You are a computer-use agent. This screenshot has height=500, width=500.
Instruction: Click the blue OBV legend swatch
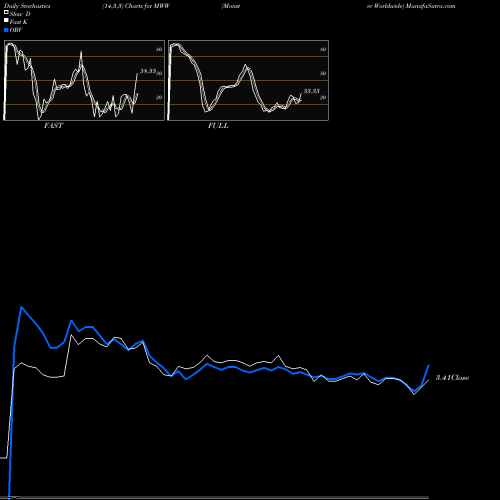(x=6, y=30)
